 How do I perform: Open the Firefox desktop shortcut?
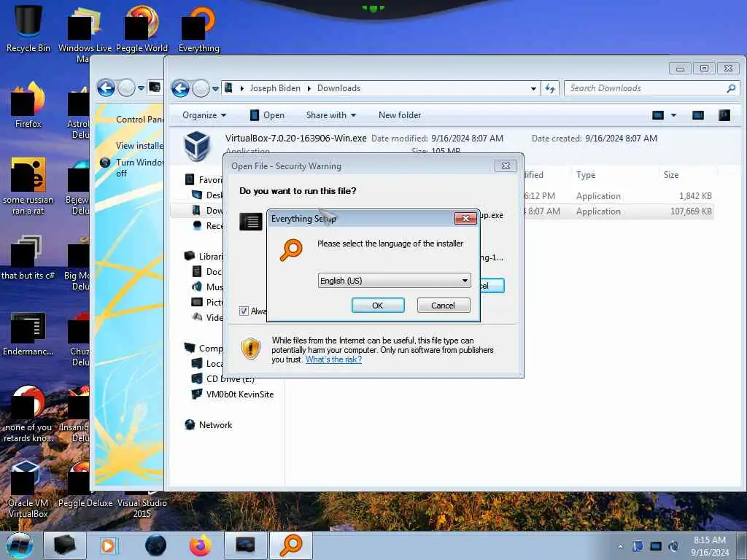click(x=28, y=105)
